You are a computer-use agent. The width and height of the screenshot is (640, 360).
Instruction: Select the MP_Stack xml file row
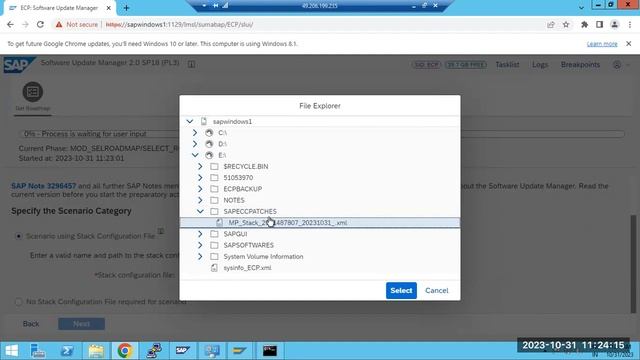click(x=320, y=222)
